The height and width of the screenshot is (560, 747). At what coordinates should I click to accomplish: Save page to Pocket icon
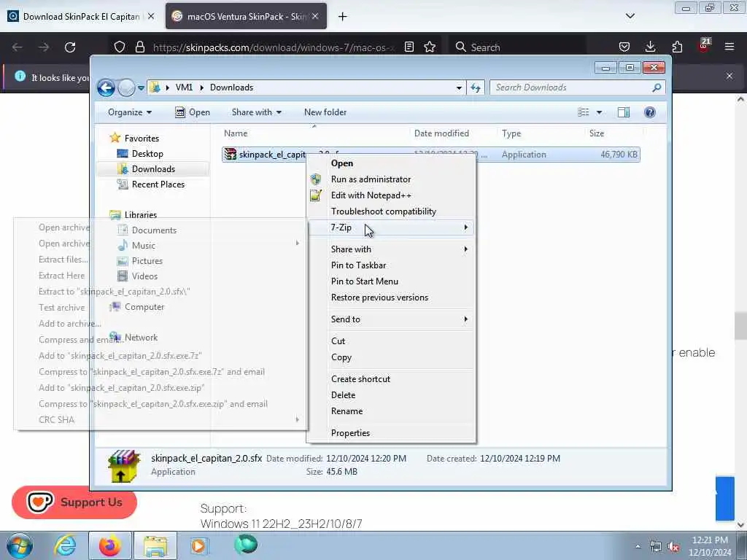(624, 47)
